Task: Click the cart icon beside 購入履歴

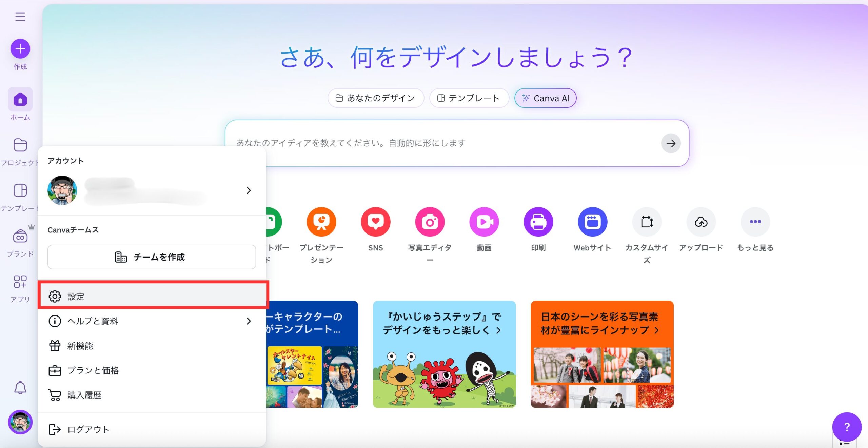Action: click(55, 395)
